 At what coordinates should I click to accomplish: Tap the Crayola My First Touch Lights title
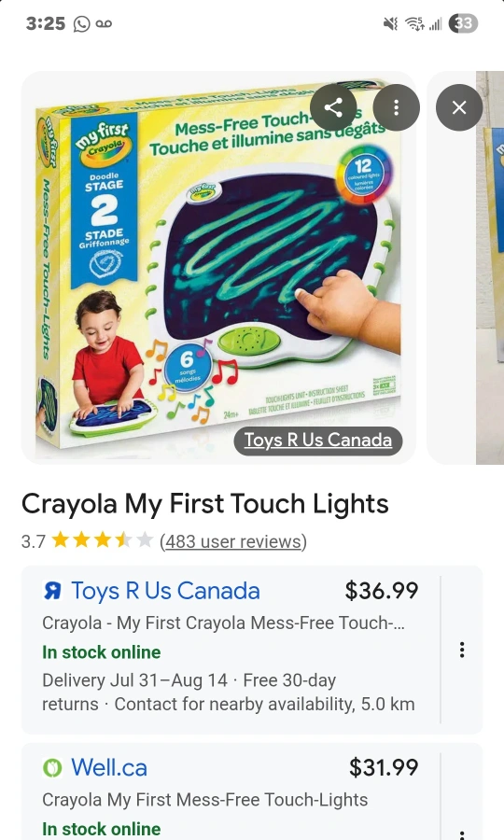[205, 504]
